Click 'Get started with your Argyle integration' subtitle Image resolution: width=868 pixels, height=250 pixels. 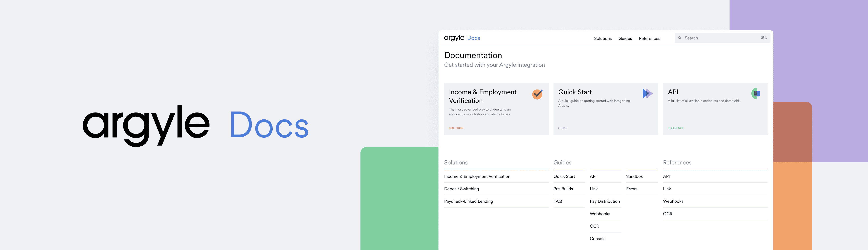coord(494,65)
